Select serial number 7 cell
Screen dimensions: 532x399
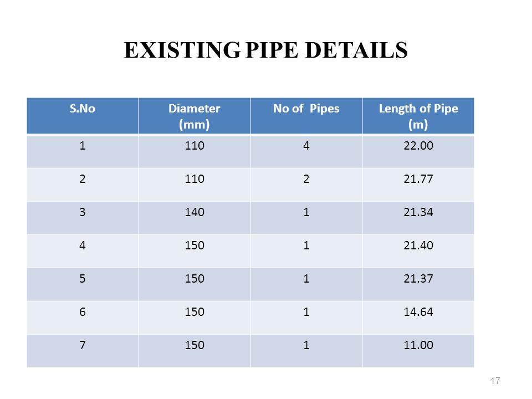tap(83, 351)
